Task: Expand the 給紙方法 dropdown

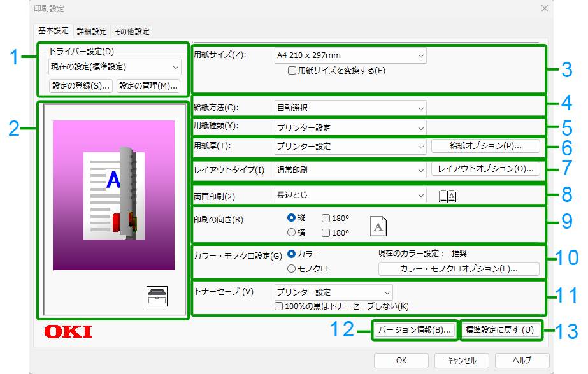Action: point(350,108)
